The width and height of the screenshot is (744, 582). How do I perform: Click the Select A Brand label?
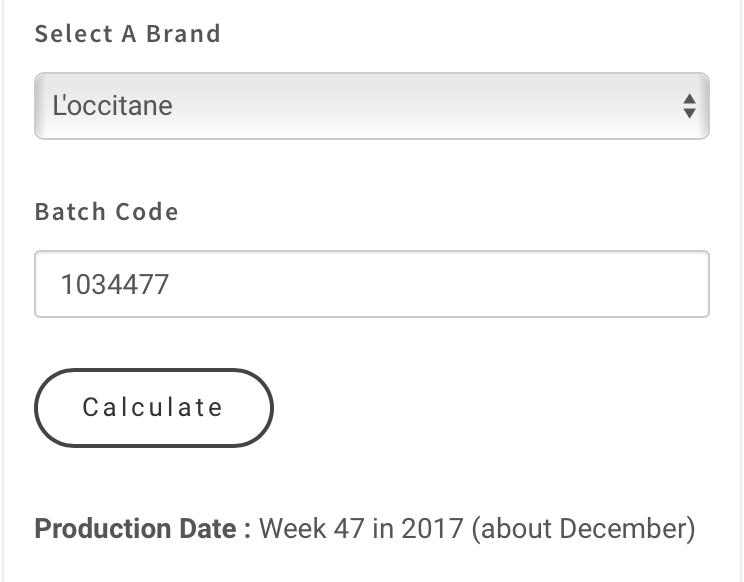click(x=127, y=33)
